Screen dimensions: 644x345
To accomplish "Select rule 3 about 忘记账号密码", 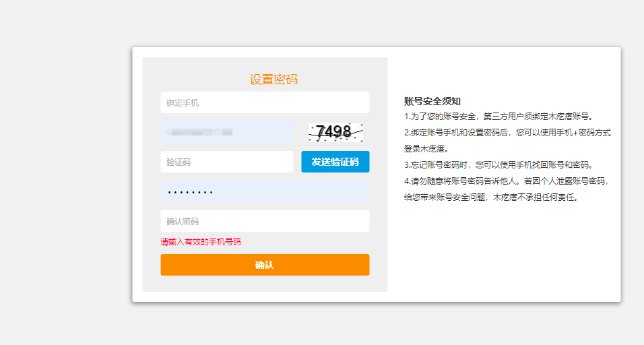I will click(x=499, y=165).
